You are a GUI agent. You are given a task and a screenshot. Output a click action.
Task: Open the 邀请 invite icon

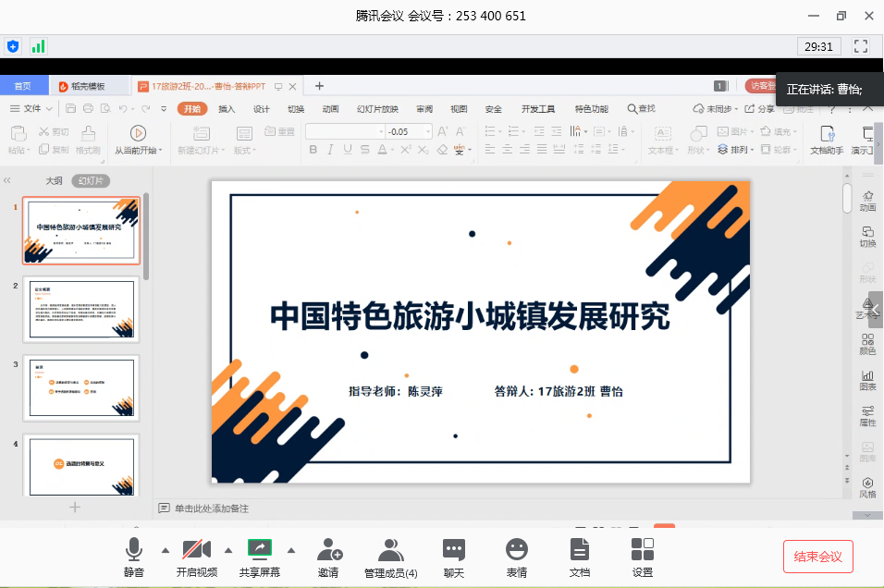coord(328,550)
